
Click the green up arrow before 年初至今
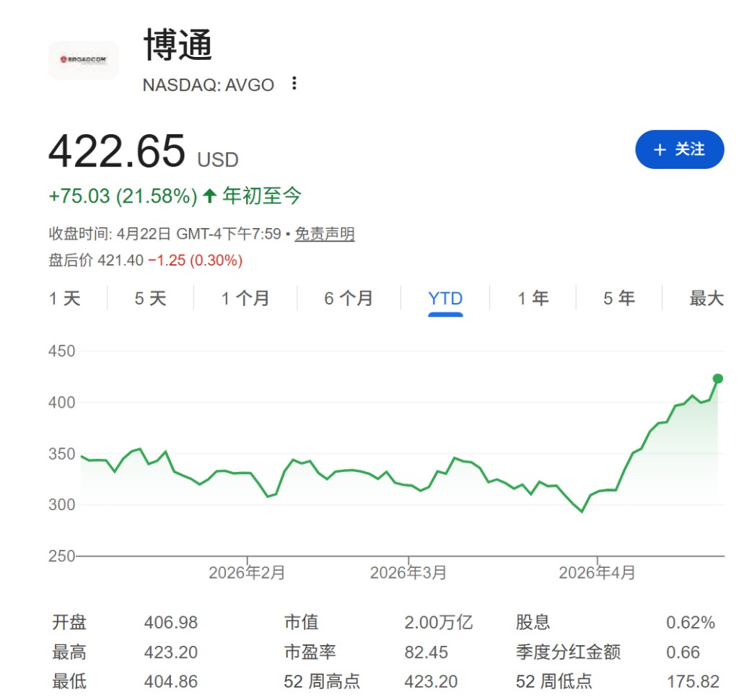click(210, 196)
